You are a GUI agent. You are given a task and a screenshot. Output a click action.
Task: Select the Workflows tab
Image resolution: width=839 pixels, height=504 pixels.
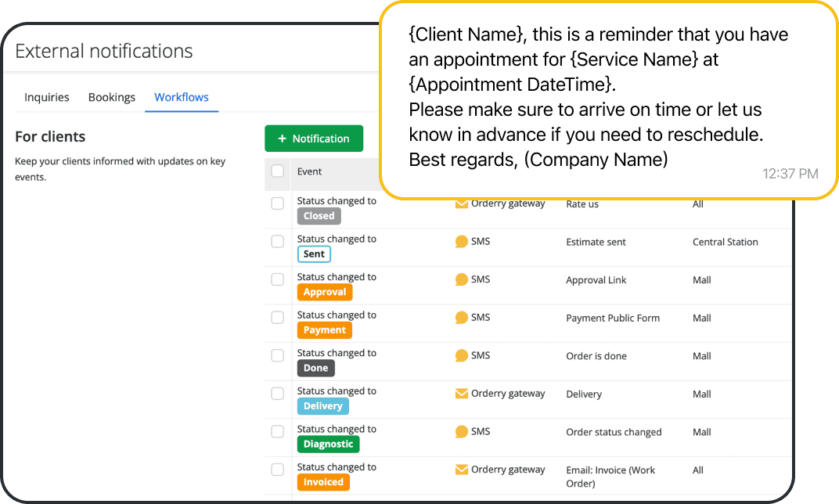[x=182, y=97]
